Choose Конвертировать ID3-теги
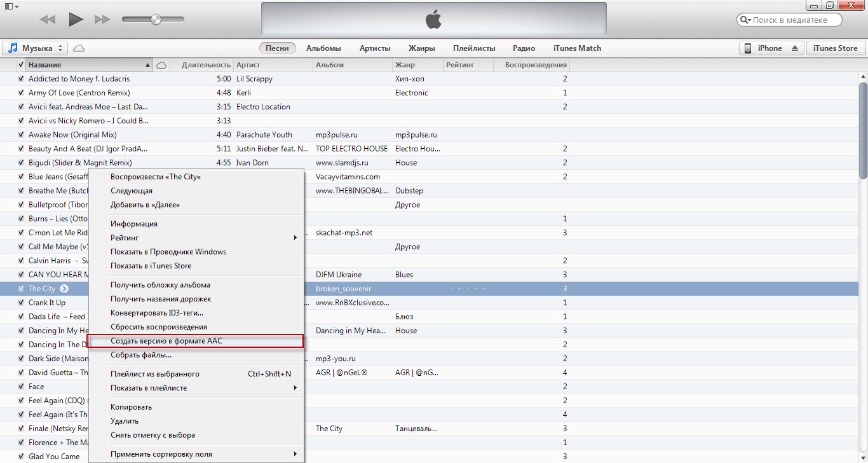Image resolution: width=868 pixels, height=463 pixels. [x=196, y=313]
